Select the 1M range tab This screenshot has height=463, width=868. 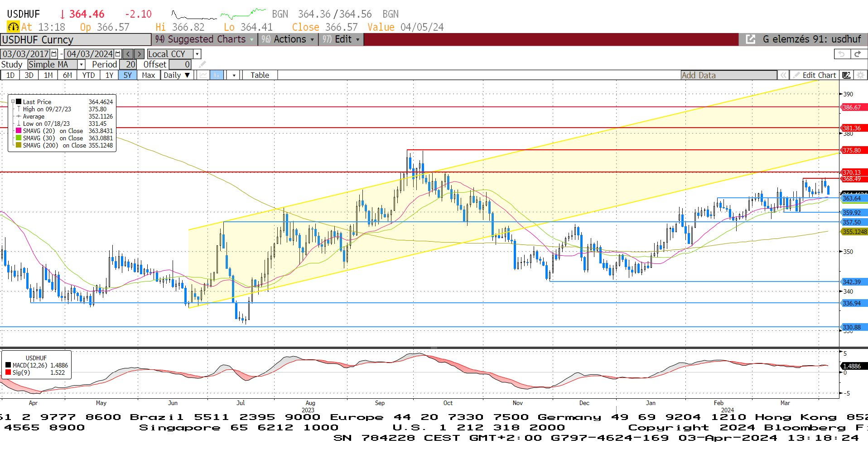coord(48,75)
